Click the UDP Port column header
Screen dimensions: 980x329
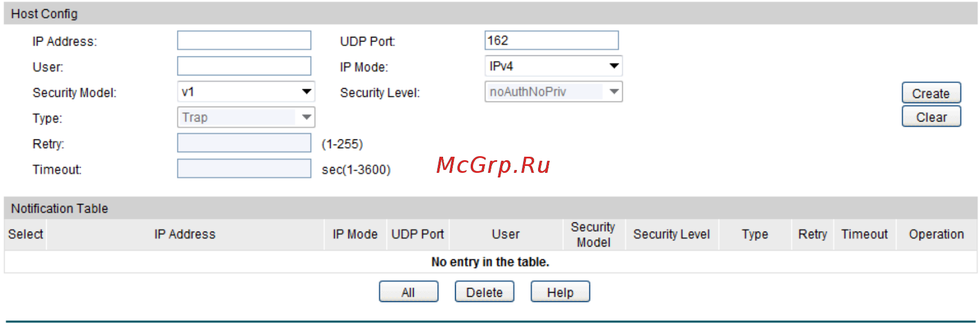click(418, 235)
